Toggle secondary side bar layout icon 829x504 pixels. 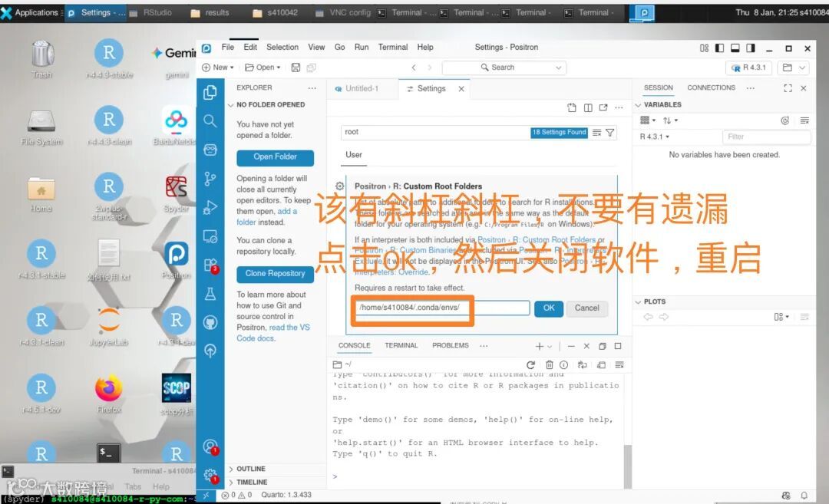[x=750, y=48]
